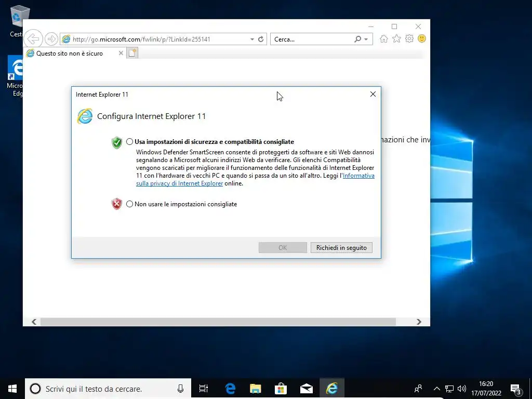This screenshot has height=399, width=532.
Task: Click the Internet Explorer logo in the dialog
Action: [85, 116]
